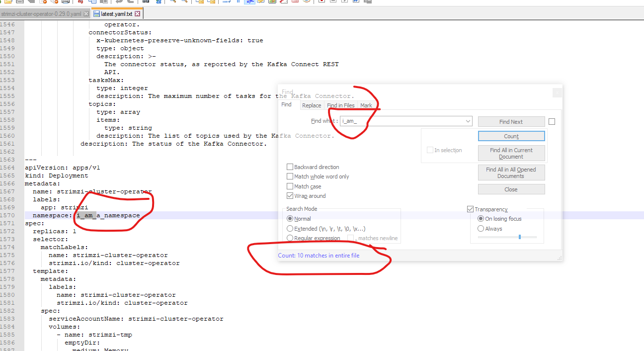Click the Save toolbar icon

19,2
